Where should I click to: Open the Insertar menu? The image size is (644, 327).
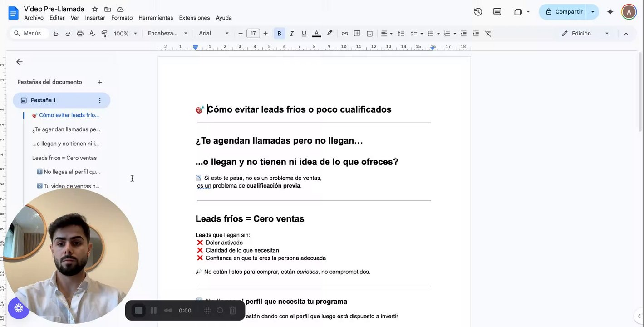coord(95,18)
